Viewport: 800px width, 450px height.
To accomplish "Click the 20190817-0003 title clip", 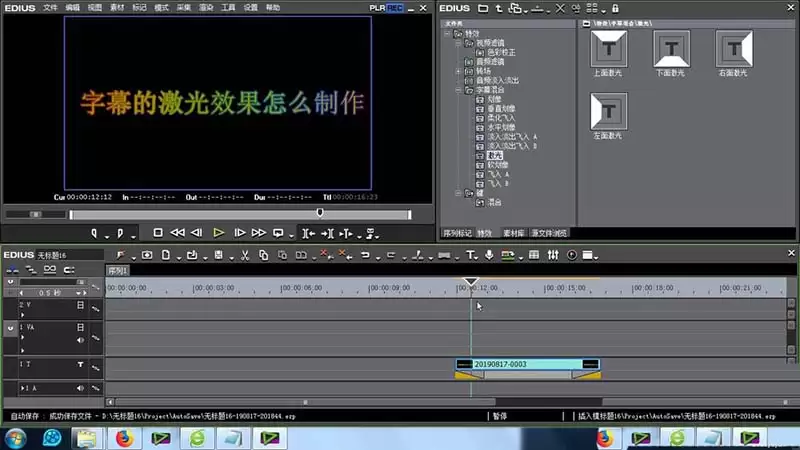I will [x=527, y=364].
